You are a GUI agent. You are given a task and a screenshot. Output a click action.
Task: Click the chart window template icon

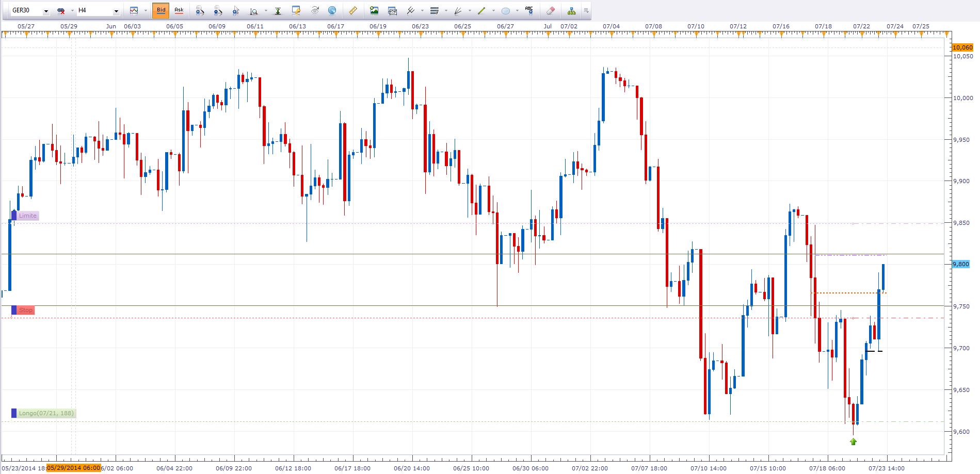pyautogui.click(x=392, y=10)
